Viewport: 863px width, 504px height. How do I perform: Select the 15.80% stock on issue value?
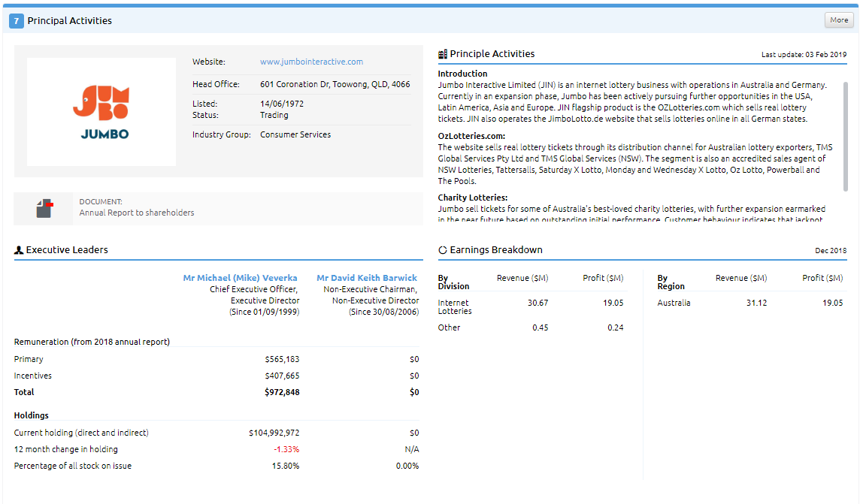point(286,466)
